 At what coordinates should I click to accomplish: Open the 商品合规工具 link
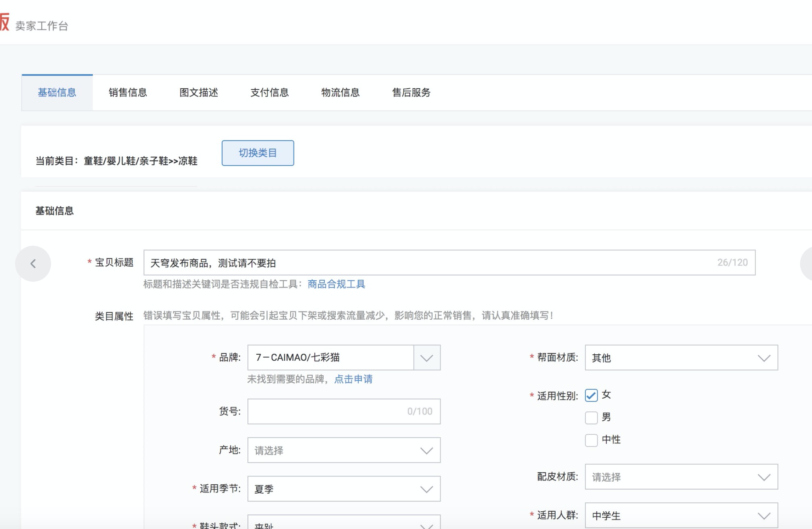click(336, 284)
